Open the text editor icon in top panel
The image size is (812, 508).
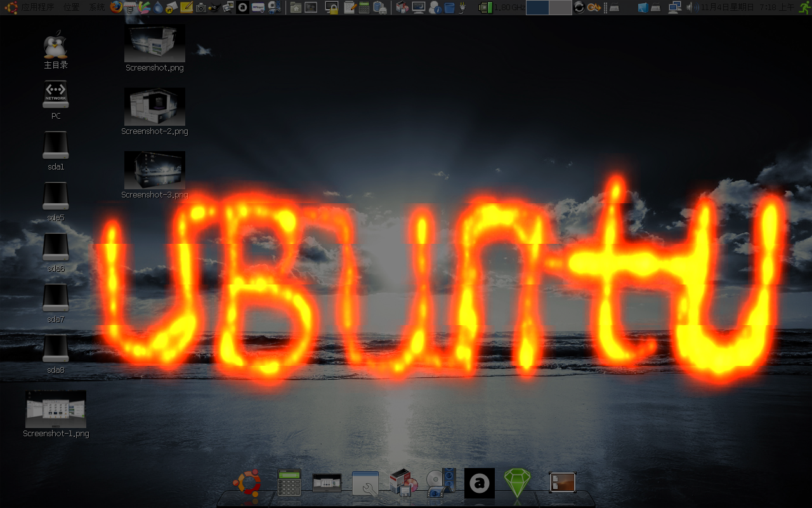pos(350,8)
